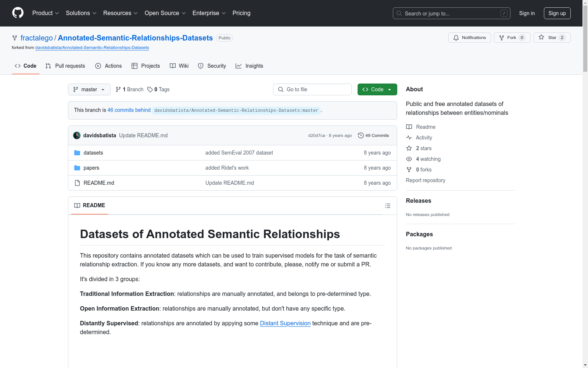Open the Product menu

(46, 13)
